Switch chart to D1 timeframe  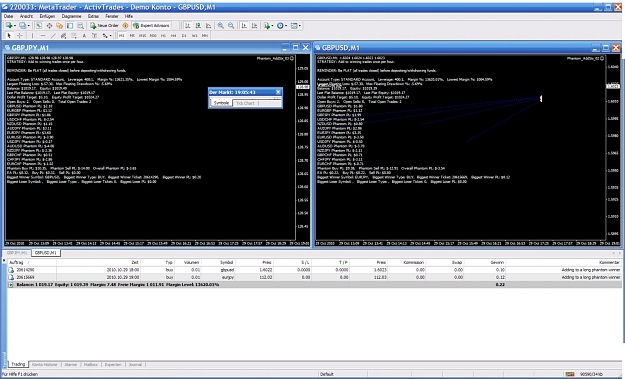184,35
